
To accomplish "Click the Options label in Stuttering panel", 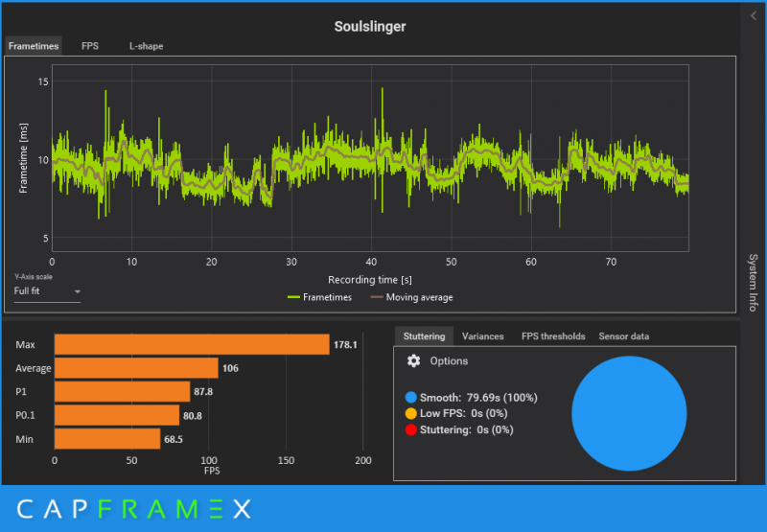I will [x=449, y=360].
